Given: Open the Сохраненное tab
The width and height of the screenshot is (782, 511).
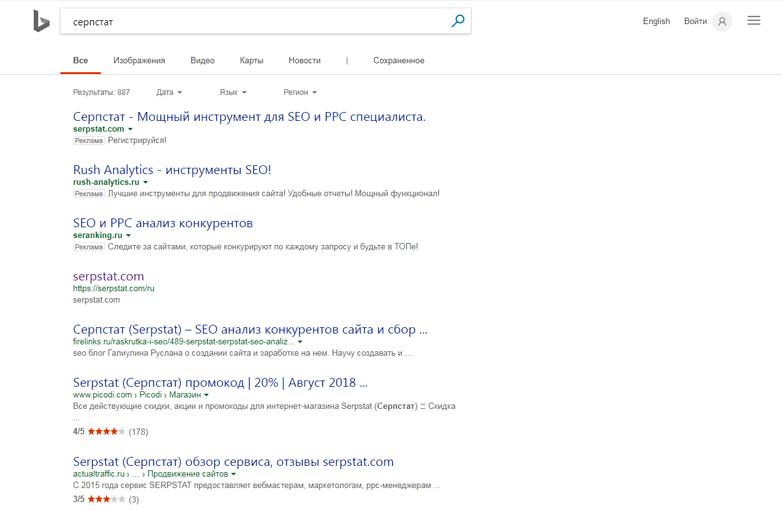Looking at the screenshot, I should pyautogui.click(x=399, y=60).
